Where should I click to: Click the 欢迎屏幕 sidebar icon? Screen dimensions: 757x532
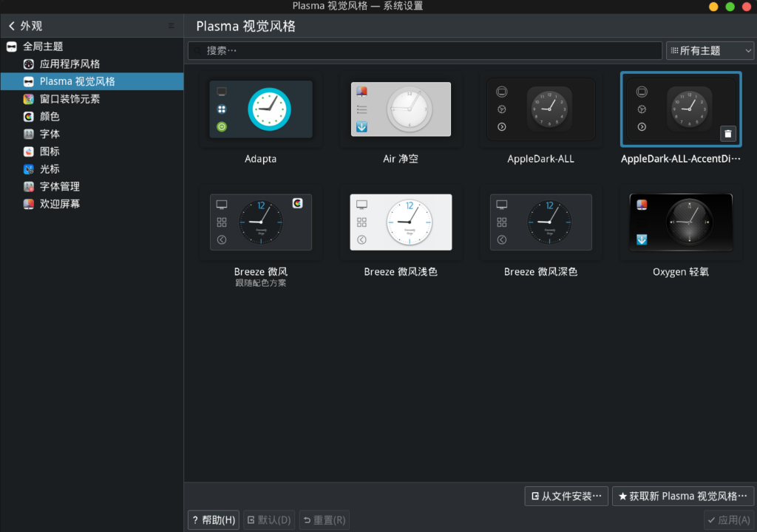pos(29,204)
